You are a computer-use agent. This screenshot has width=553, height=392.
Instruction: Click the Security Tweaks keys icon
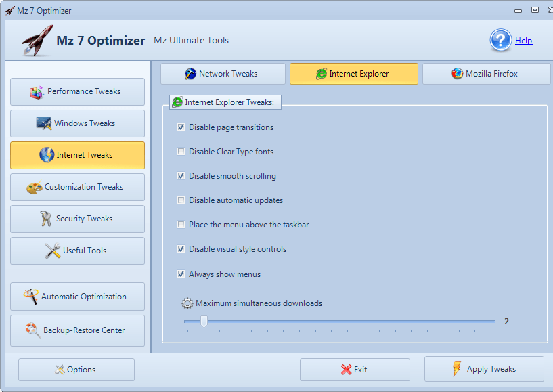(x=46, y=219)
